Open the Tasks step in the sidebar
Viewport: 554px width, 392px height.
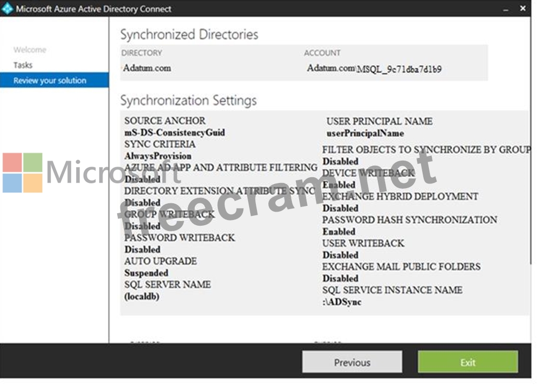pyautogui.click(x=23, y=65)
